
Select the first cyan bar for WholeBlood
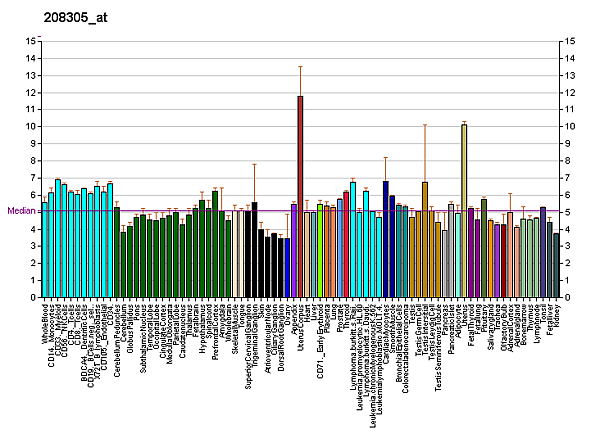pyautogui.click(x=45, y=249)
